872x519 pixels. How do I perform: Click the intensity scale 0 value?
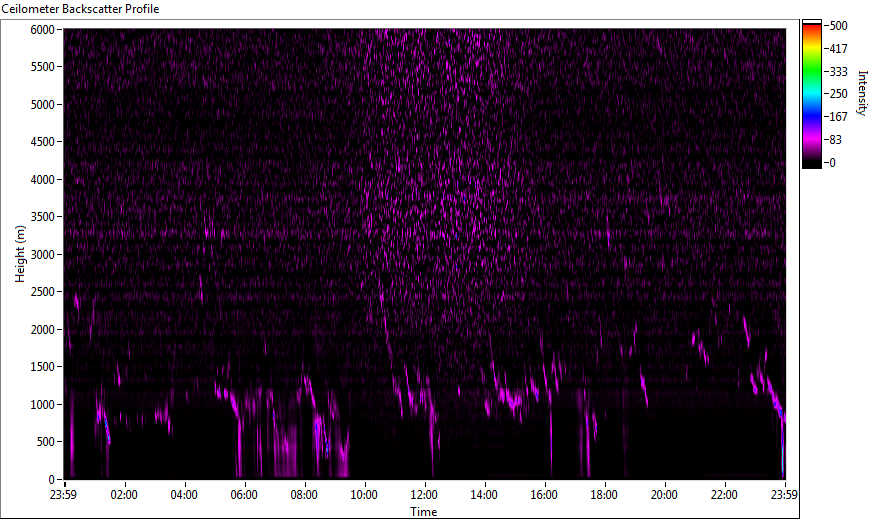(833, 162)
